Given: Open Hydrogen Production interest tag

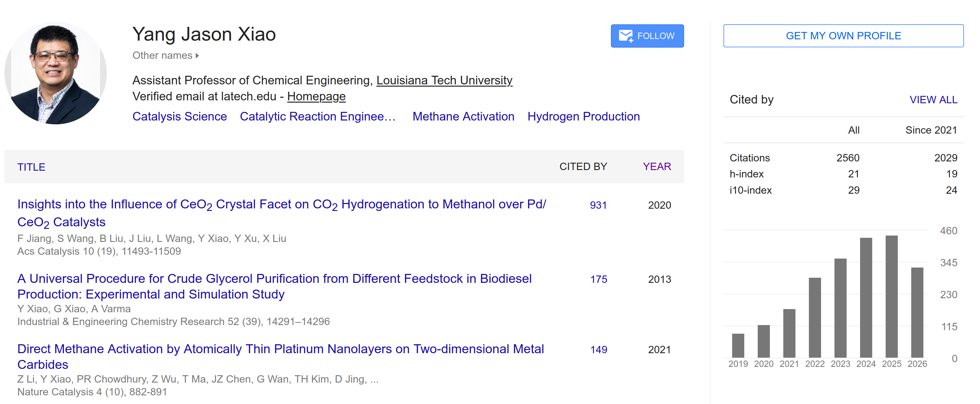Looking at the screenshot, I should pos(584,116).
